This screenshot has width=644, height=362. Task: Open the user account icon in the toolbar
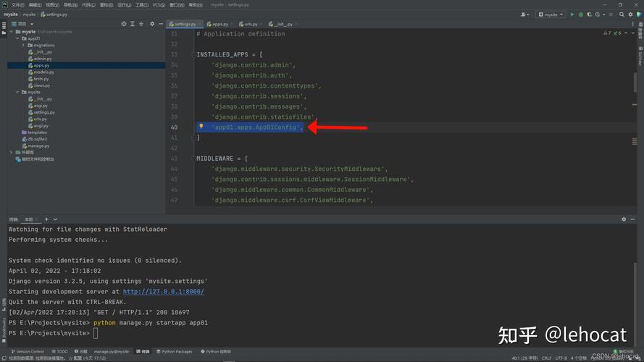pyautogui.click(x=524, y=14)
